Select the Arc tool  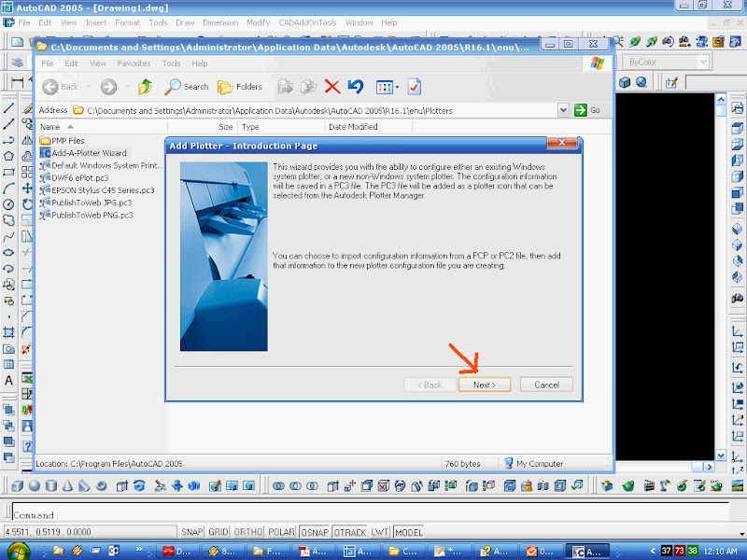click(x=8, y=189)
